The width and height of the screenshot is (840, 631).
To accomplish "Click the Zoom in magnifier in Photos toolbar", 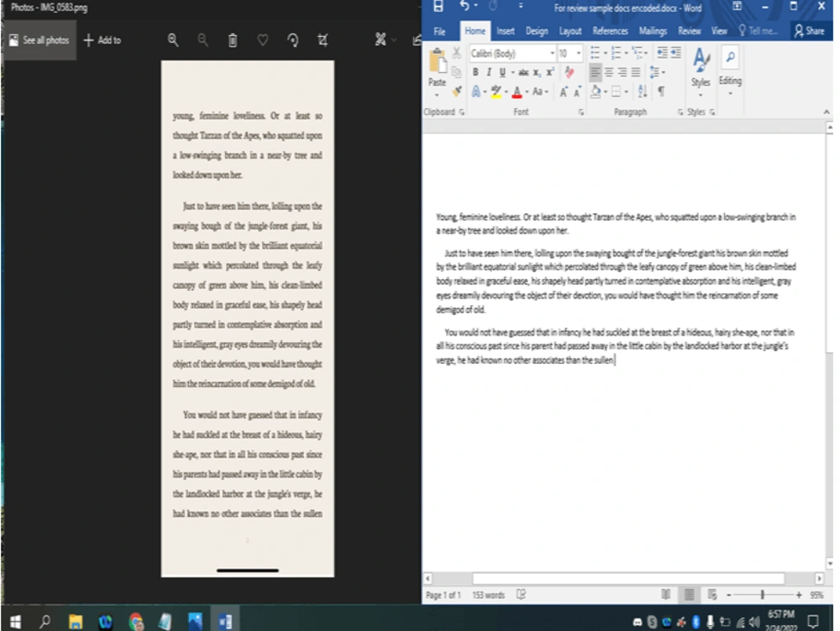I will click(172, 39).
